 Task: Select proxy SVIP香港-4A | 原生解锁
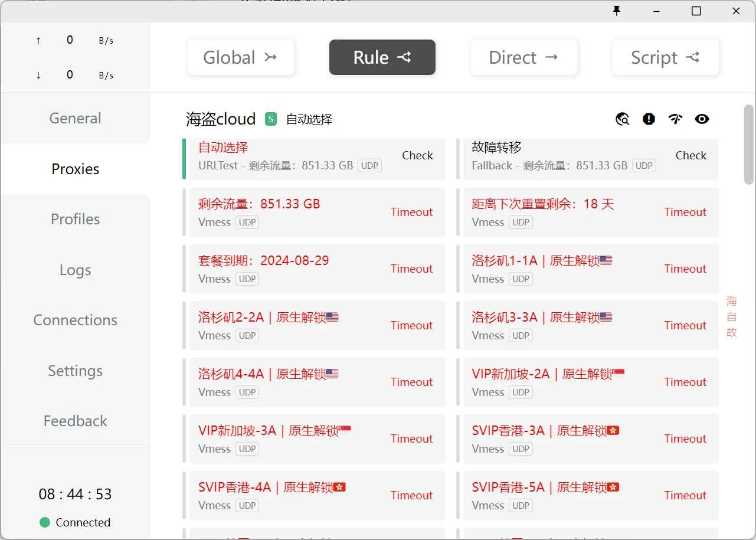coord(314,495)
